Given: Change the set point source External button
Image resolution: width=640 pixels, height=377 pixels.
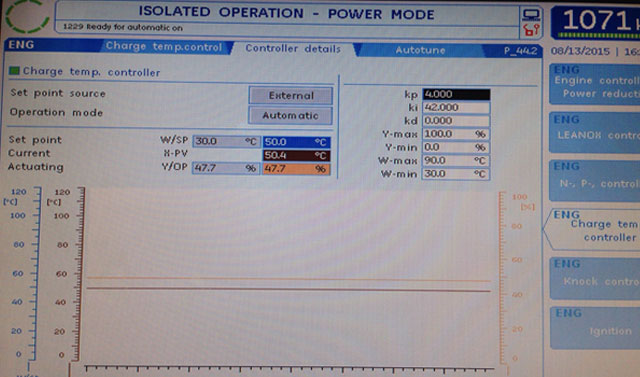Looking at the screenshot, I should coord(291,95).
